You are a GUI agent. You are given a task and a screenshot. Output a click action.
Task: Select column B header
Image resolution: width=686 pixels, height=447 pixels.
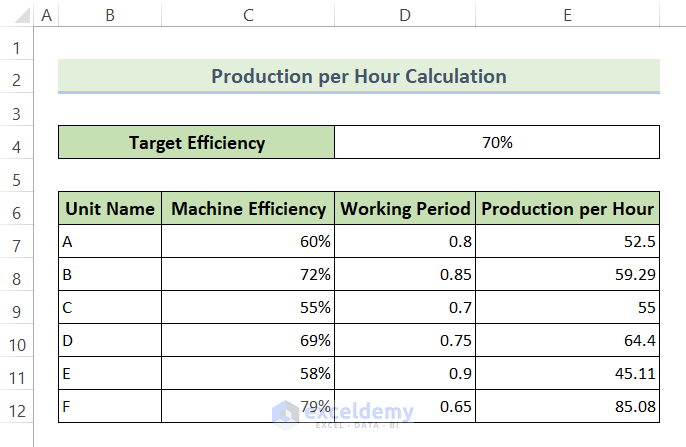coord(109,15)
